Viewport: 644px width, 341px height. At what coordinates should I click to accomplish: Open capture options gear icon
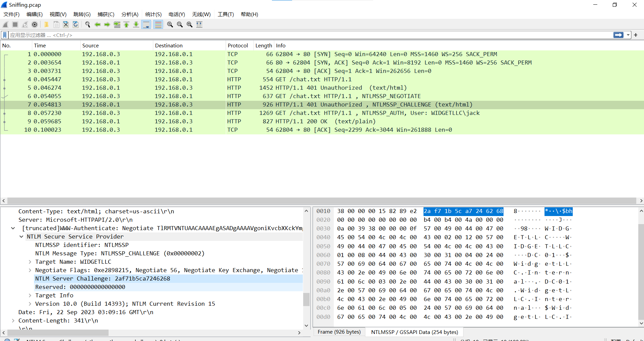pyautogui.click(x=35, y=25)
